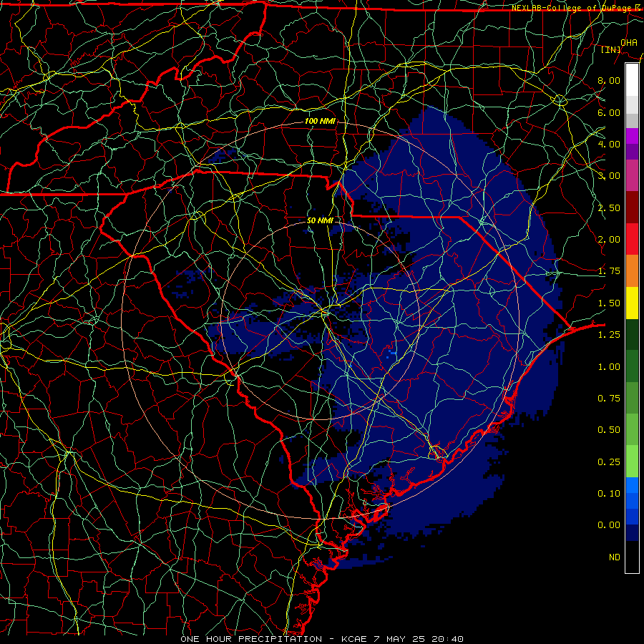This screenshot has width=644, height=644.
Task: Click the orange swatch beside 1.75
Action: pos(632,270)
